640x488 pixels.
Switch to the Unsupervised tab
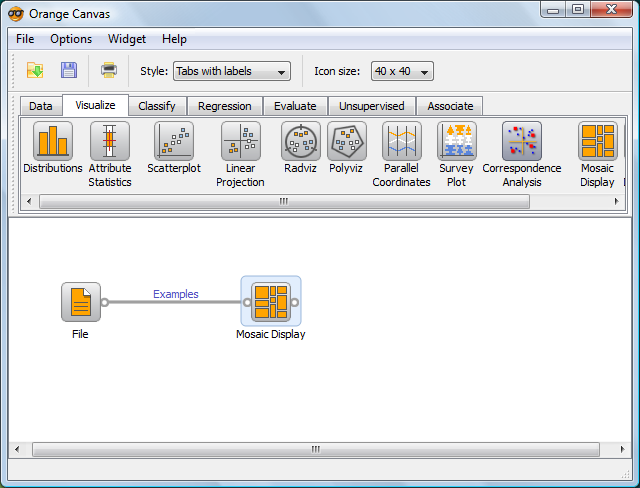click(371, 106)
